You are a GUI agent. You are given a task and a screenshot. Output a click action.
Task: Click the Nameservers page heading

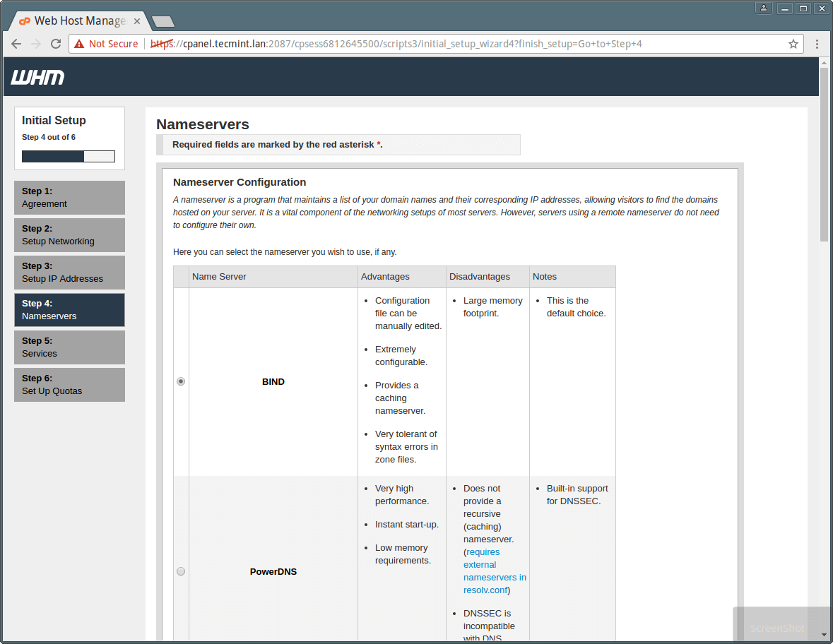pos(202,124)
